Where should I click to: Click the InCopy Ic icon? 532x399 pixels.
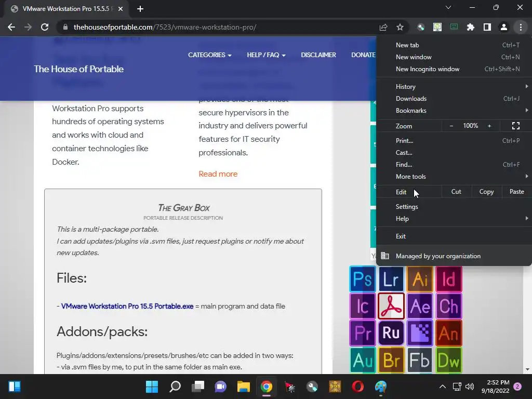pos(362,306)
